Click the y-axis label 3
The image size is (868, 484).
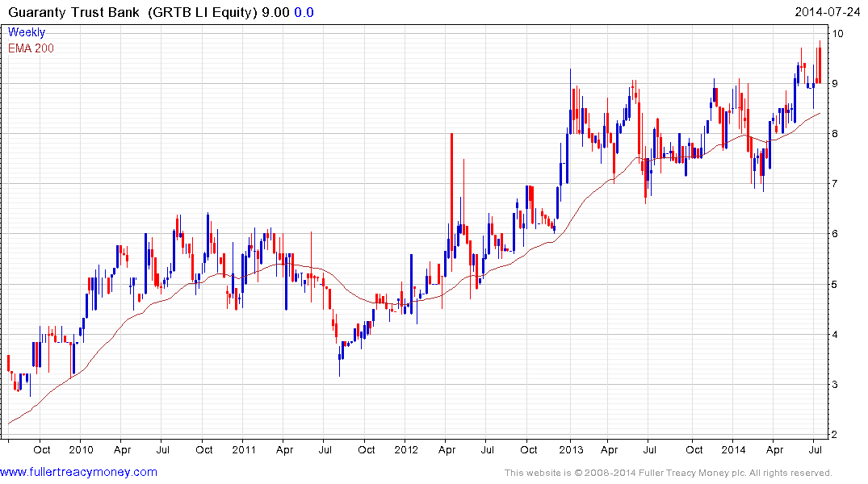[x=835, y=385]
